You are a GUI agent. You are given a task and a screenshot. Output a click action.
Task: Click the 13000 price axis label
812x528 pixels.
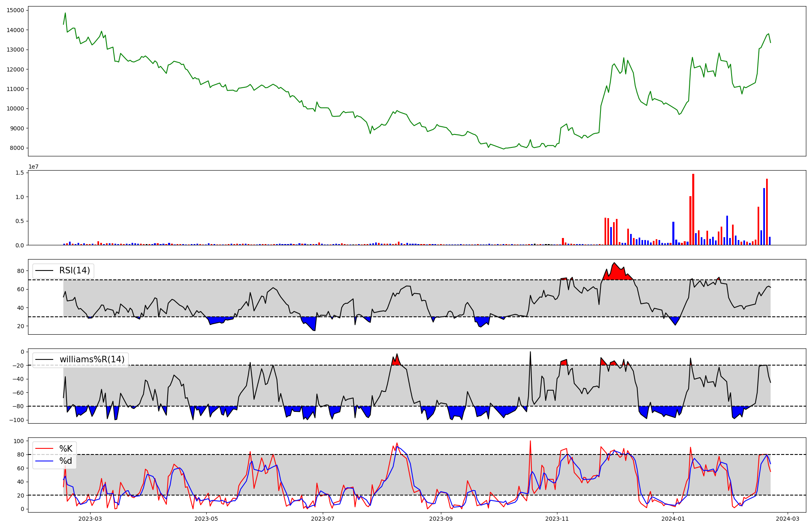15,50
